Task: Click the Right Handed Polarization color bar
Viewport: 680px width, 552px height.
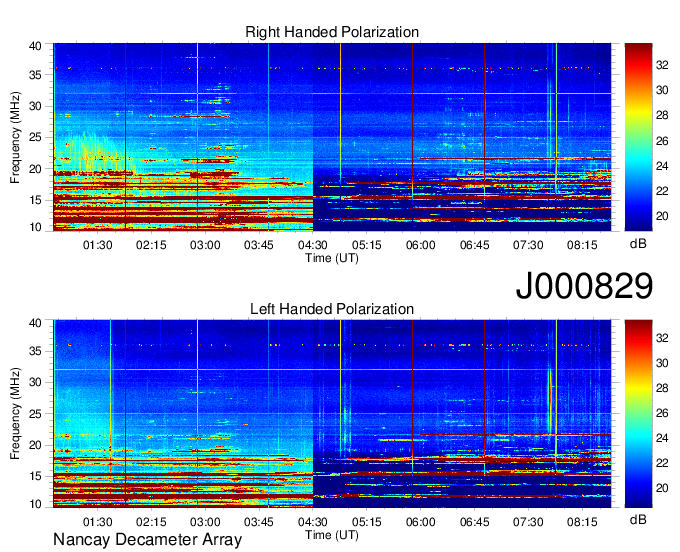Action: coord(638,137)
